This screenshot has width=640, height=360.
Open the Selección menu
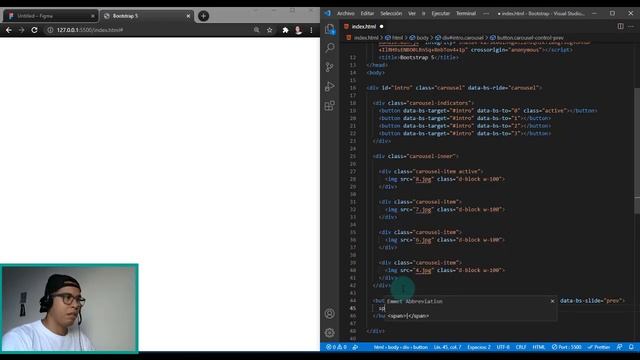tap(391, 13)
